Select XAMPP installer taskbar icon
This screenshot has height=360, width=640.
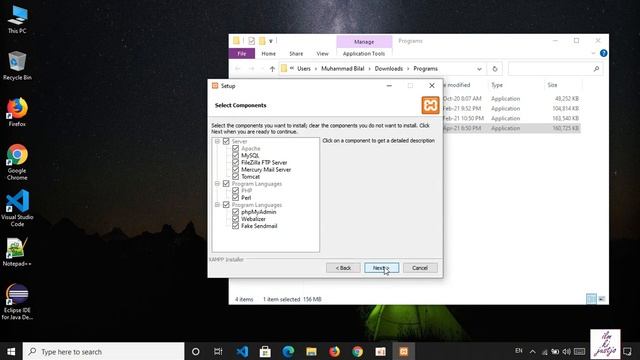click(x=404, y=351)
